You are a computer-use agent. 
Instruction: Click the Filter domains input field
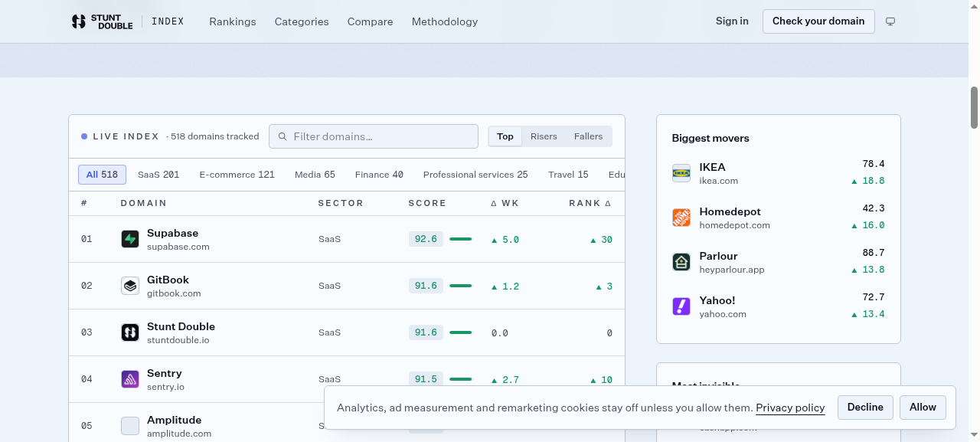coord(374,136)
